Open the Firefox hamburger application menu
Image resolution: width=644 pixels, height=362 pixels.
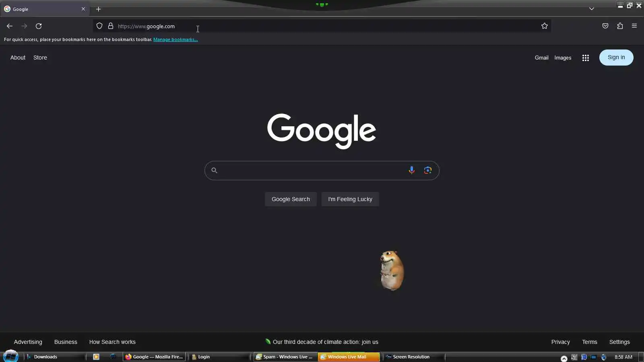(x=634, y=26)
